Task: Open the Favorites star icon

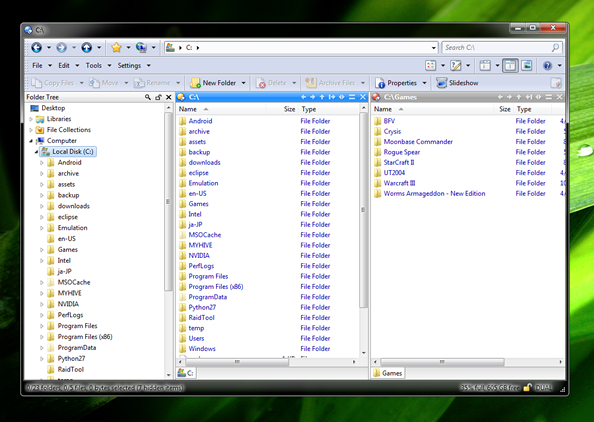Action: point(116,47)
